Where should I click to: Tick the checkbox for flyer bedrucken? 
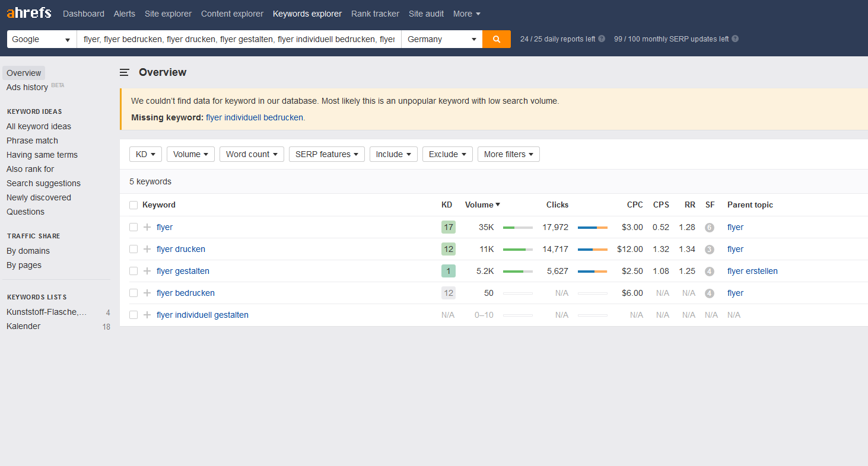click(x=133, y=293)
